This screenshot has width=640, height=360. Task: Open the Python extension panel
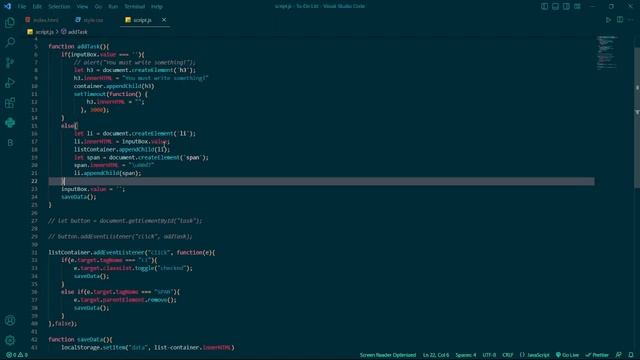click(10, 122)
